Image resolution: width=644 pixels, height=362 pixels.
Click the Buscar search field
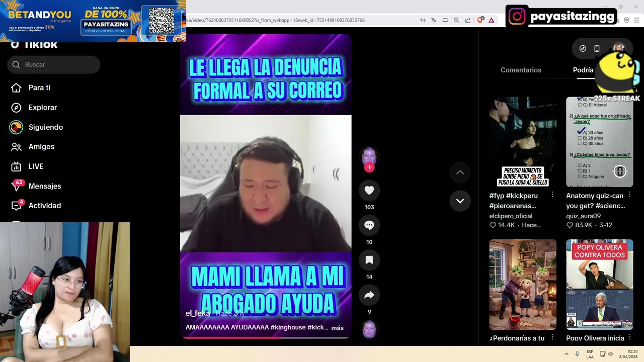(54, 64)
